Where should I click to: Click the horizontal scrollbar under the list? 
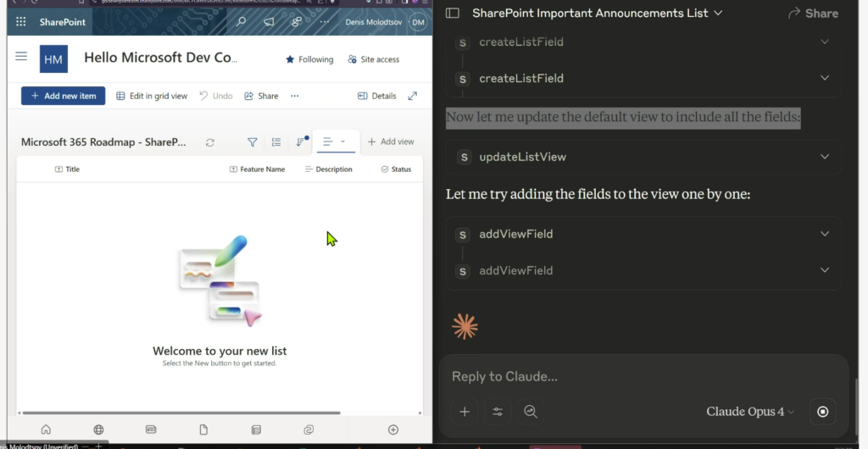[181, 413]
